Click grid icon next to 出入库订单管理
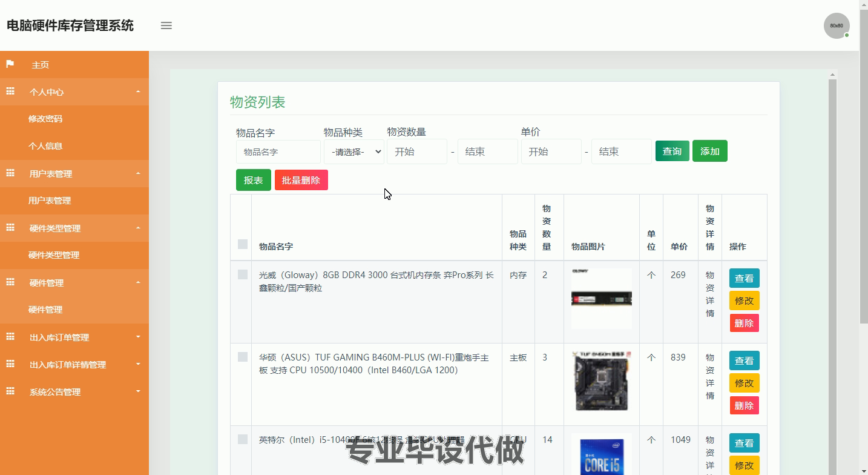The height and width of the screenshot is (475, 868). pyautogui.click(x=10, y=337)
